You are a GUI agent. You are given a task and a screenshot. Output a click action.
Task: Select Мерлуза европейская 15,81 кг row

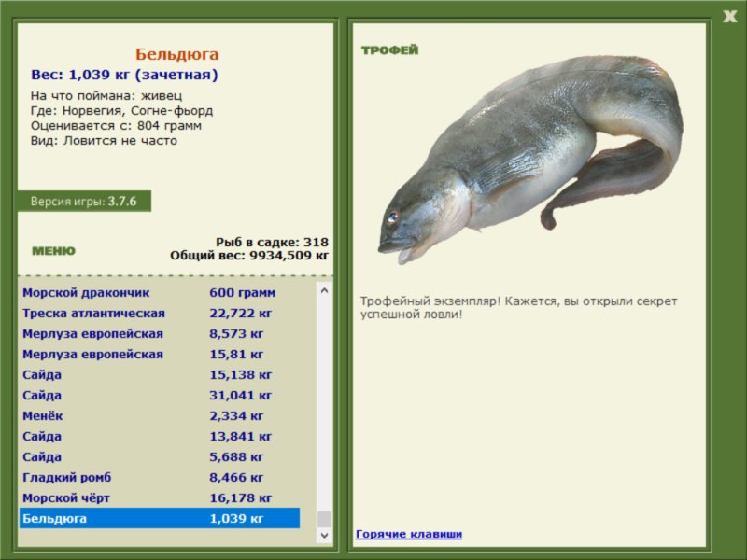[x=160, y=354]
